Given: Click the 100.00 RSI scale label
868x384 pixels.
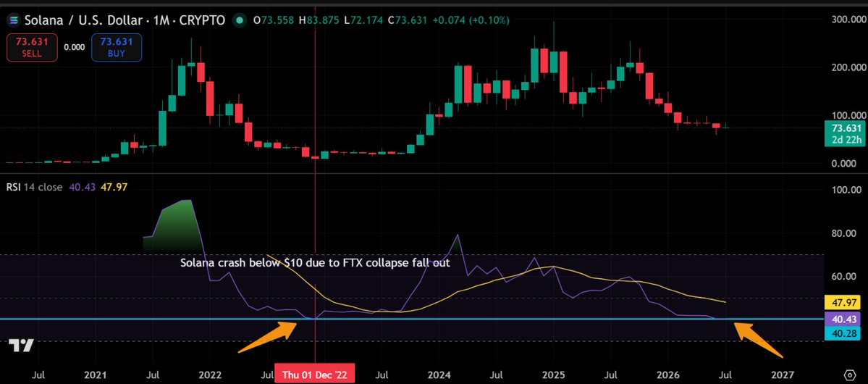Looking at the screenshot, I should [x=846, y=190].
